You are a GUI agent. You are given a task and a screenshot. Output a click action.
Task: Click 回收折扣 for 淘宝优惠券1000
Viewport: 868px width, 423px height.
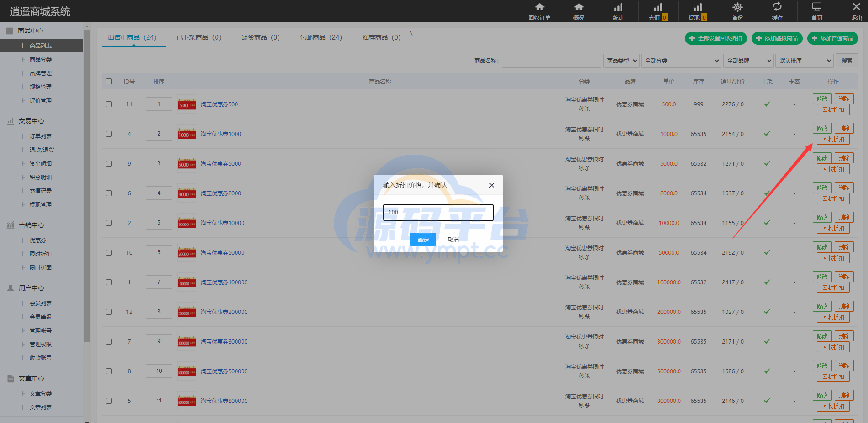pos(833,139)
